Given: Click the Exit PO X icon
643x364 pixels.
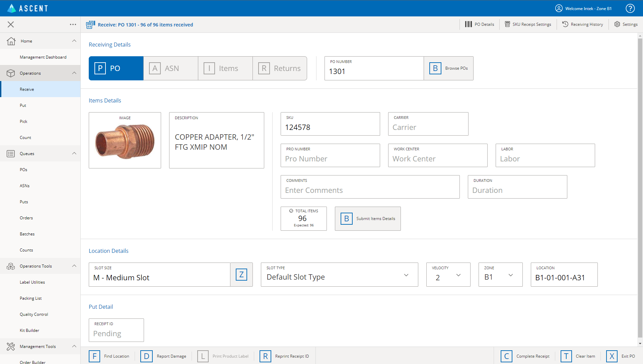Looking at the screenshot, I should (612, 356).
